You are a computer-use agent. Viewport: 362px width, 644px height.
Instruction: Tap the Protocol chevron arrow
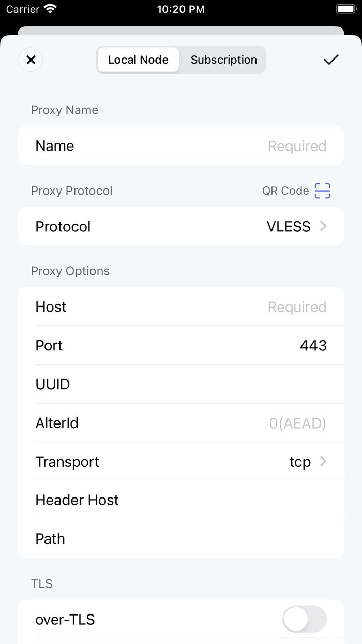click(323, 226)
